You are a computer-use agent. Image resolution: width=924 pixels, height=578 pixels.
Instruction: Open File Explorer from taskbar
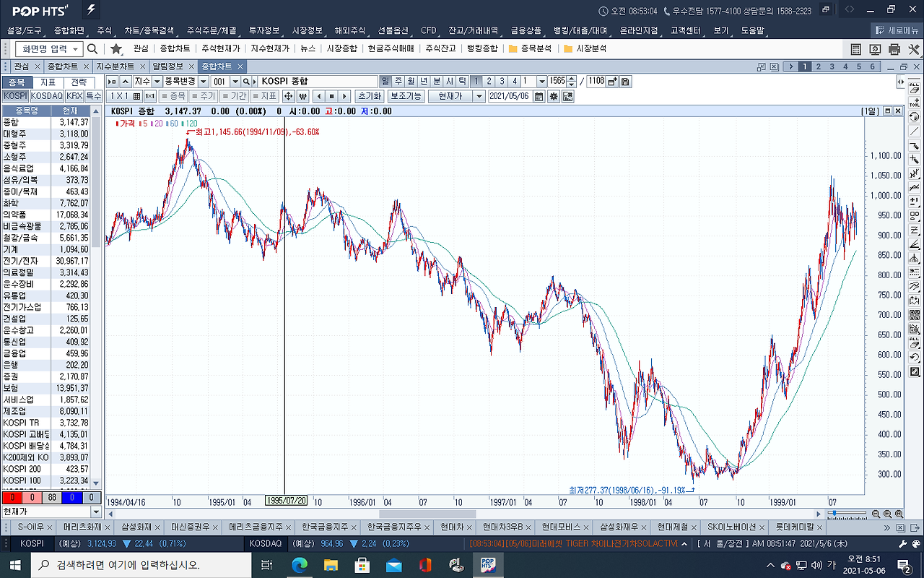click(x=331, y=564)
